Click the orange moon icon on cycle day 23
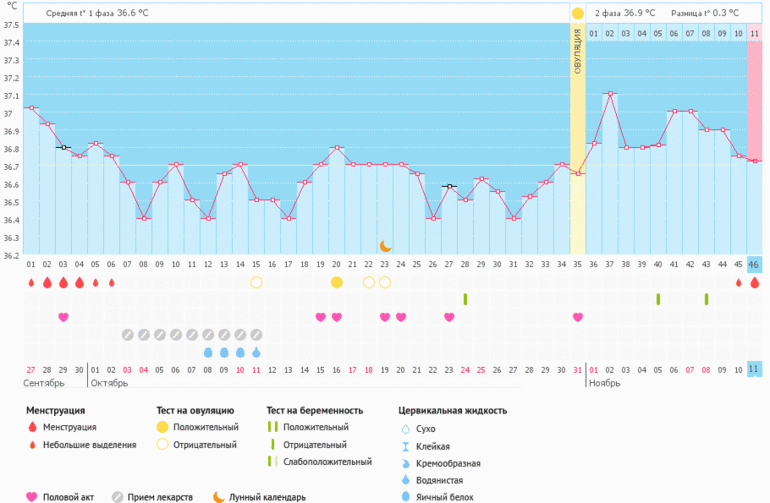Viewport: 770px width, 503px height. point(385,246)
